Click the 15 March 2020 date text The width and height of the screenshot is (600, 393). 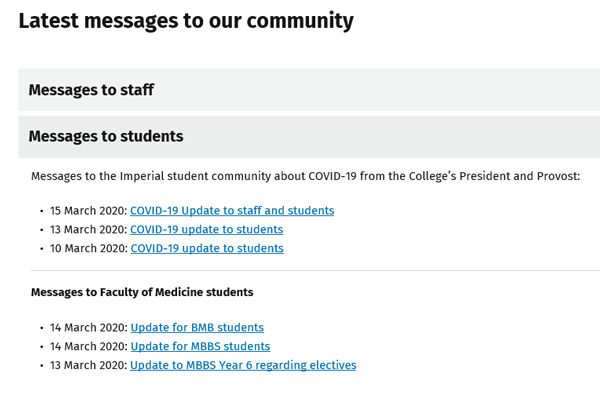pos(88,211)
